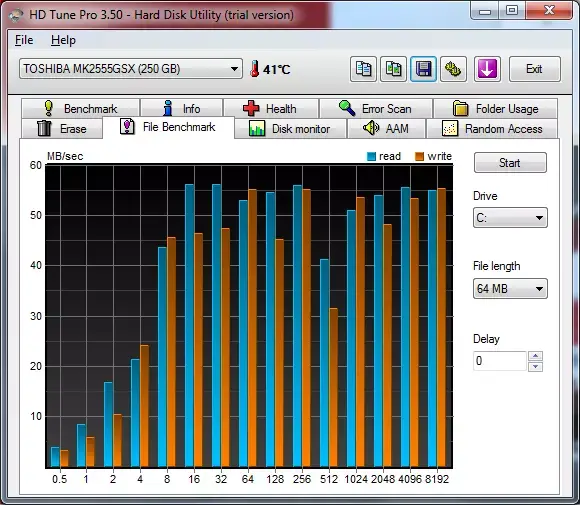This screenshot has height=505, width=580.
Task: Click the 512 x-axis label
Action: (x=329, y=479)
